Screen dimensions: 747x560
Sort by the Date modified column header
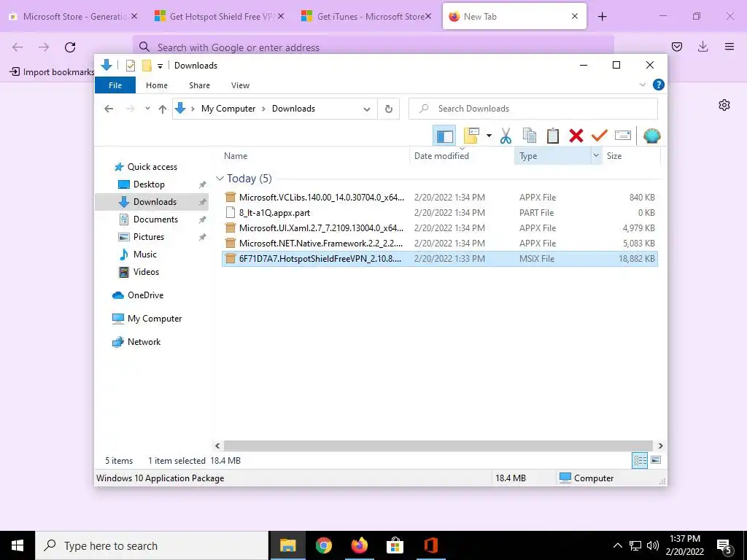pos(462,156)
